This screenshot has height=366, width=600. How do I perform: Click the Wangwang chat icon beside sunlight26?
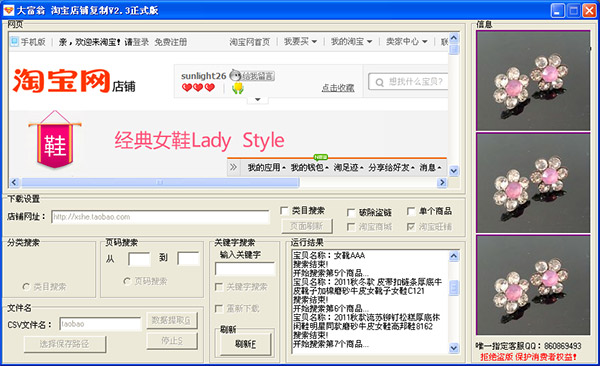coord(235,75)
